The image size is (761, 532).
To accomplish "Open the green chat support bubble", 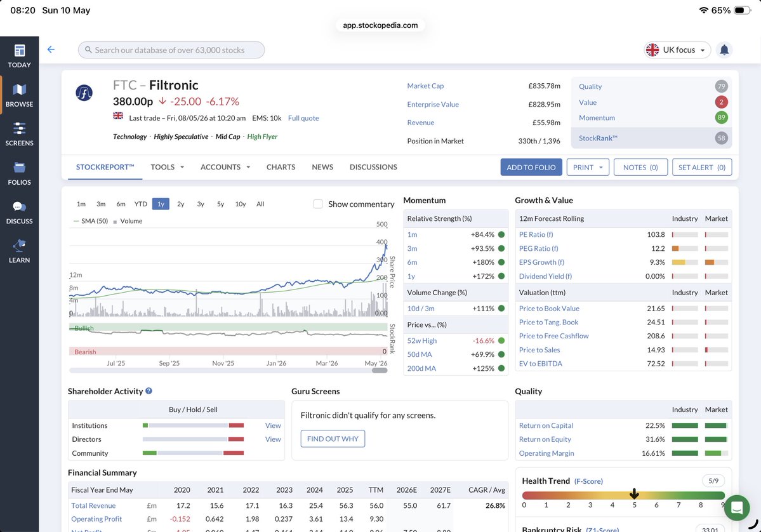I will [736, 508].
